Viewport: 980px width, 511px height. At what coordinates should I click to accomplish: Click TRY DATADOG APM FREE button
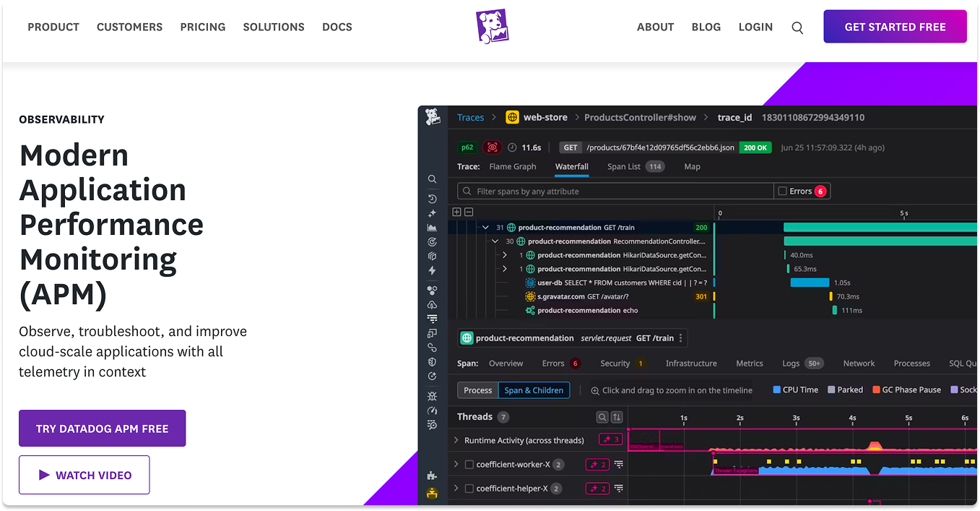pos(102,429)
